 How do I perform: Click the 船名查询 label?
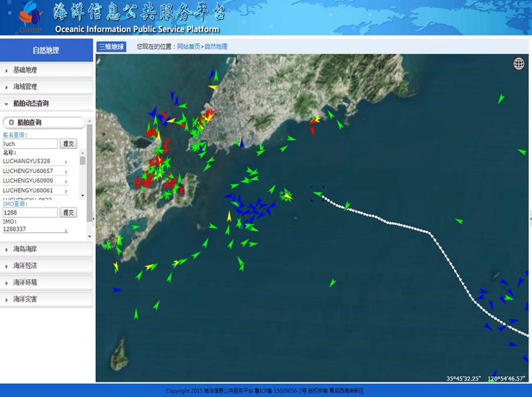[x=15, y=135]
